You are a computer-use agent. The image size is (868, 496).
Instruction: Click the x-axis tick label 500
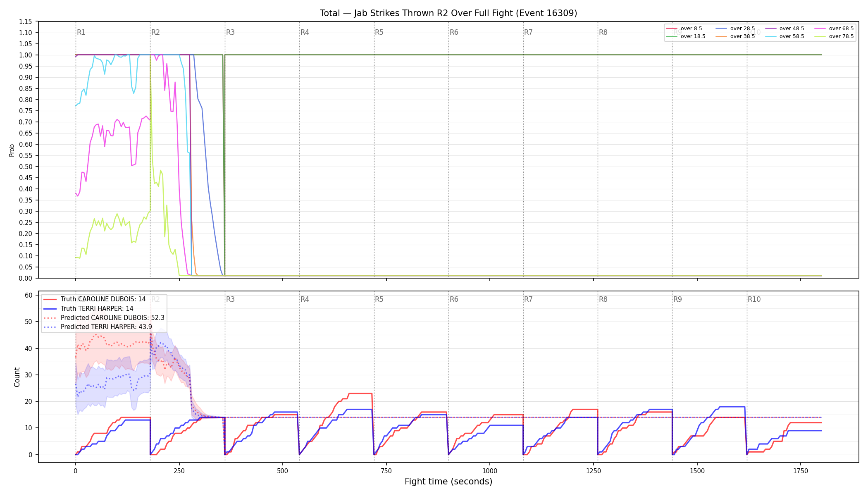click(x=283, y=471)
